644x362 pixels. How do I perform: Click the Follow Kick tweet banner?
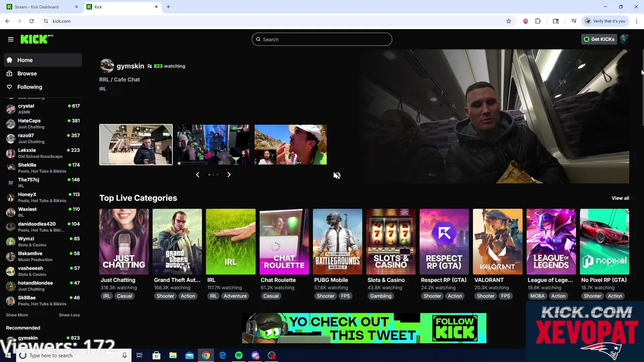364,328
